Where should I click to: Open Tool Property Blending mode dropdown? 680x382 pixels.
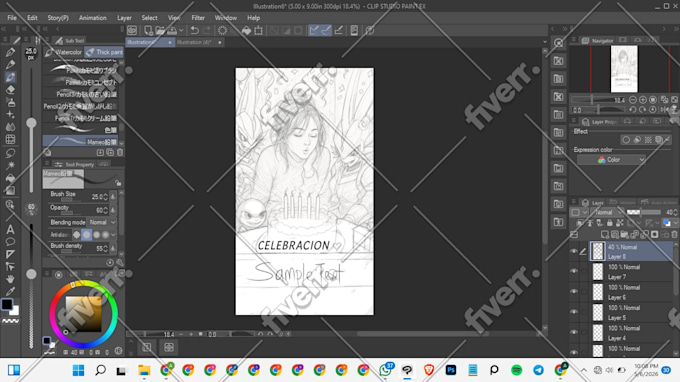(x=102, y=222)
